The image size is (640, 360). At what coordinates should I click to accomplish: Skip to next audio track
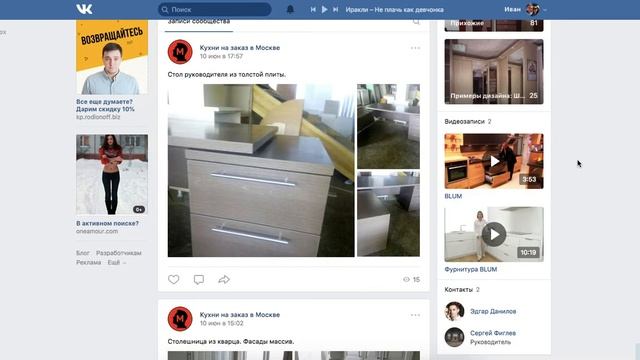coord(336,9)
